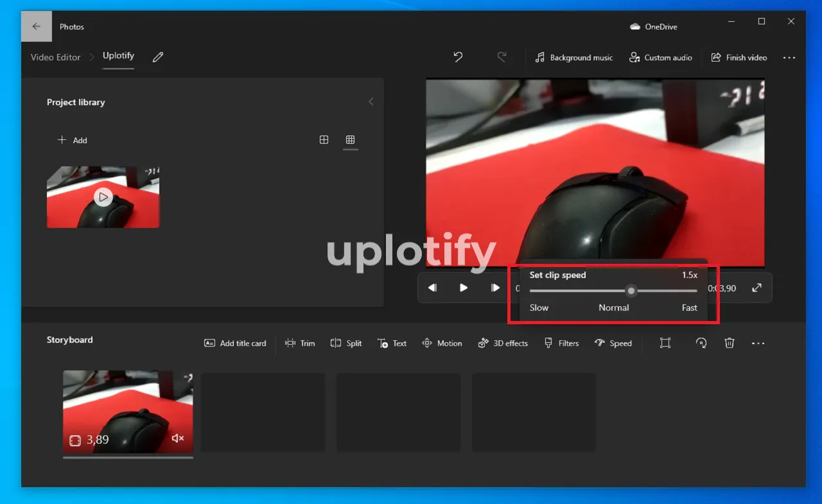Click the Normal label on speed slider
This screenshot has width=822, height=504.
click(x=614, y=308)
